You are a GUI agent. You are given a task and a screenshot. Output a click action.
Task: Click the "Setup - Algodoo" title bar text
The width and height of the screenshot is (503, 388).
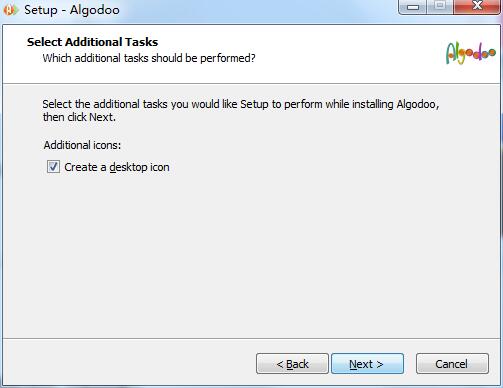coord(72,10)
